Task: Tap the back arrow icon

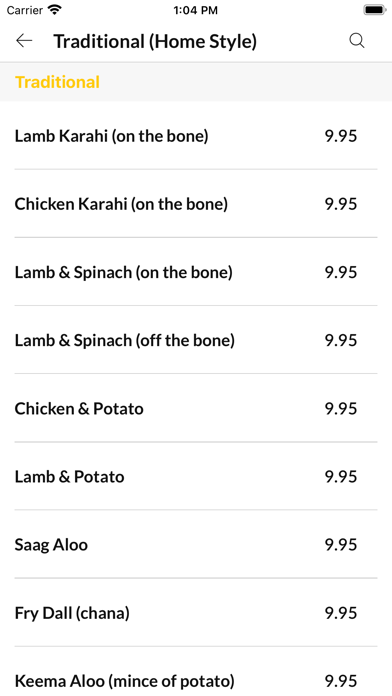Action: tap(24, 41)
